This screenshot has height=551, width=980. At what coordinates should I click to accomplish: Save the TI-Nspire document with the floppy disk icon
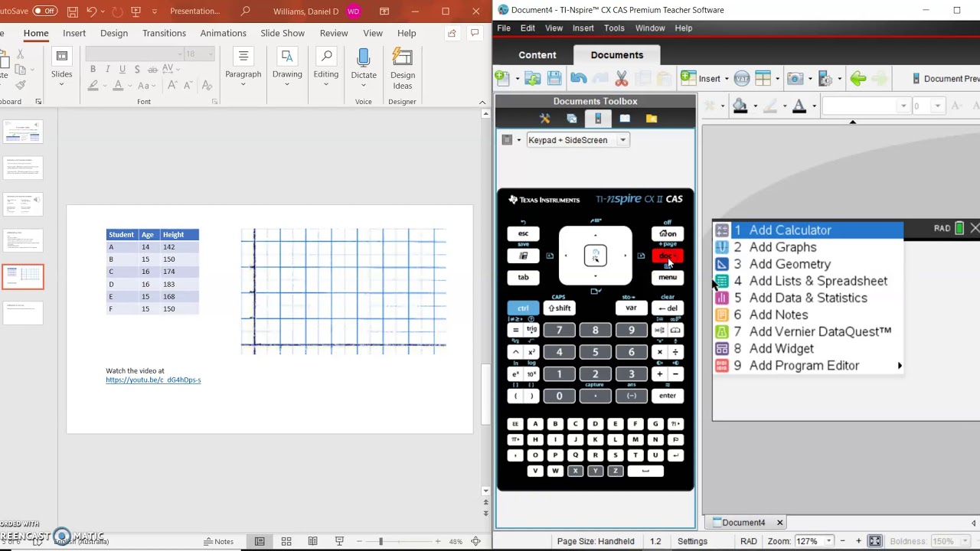click(x=554, y=78)
